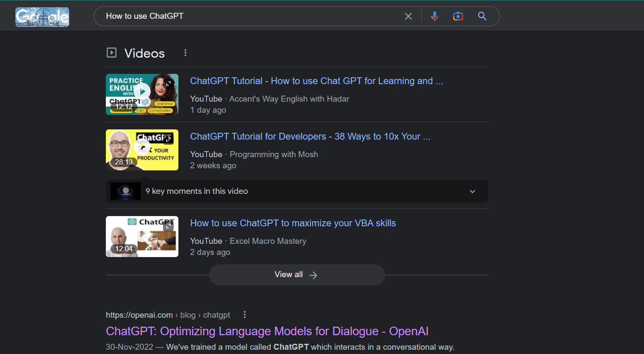This screenshot has height=354, width=644.
Task: Open the three-dot menu beside Videos heading
Action: pyautogui.click(x=185, y=53)
